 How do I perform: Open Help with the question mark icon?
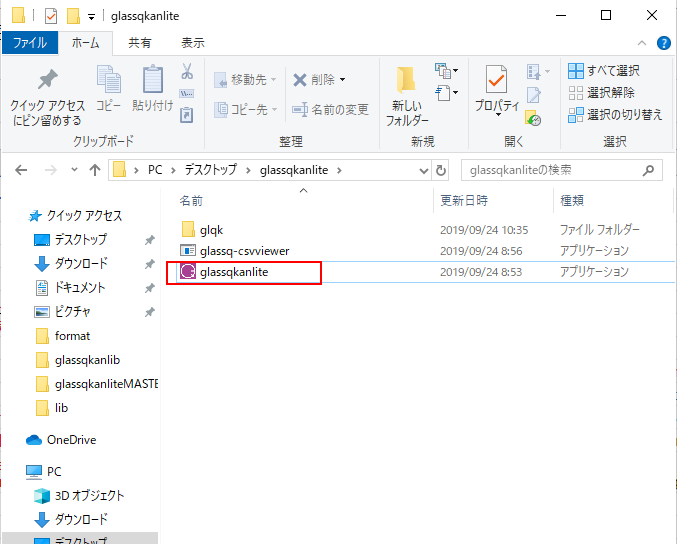pyautogui.click(x=664, y=43)
